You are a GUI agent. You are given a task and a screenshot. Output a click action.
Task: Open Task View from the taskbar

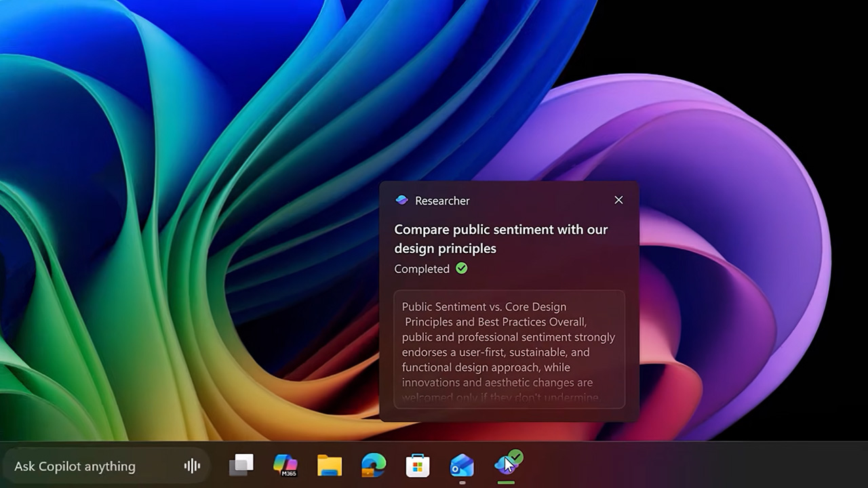[241, 465]
